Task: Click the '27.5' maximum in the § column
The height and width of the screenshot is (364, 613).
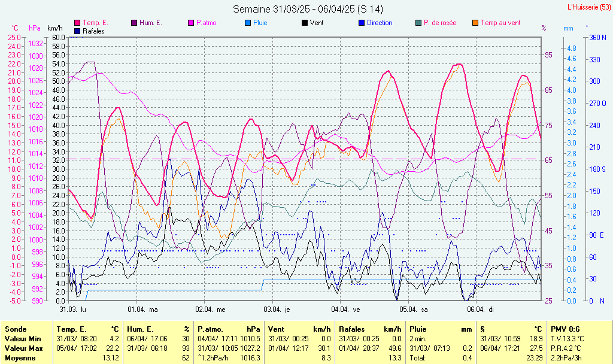Action: (536, 348)
